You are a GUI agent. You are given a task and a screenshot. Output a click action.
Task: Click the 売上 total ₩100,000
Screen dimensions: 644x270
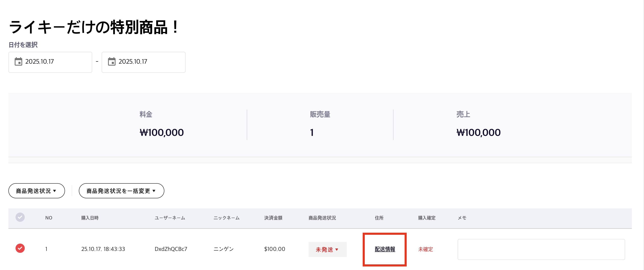point(478,132)
